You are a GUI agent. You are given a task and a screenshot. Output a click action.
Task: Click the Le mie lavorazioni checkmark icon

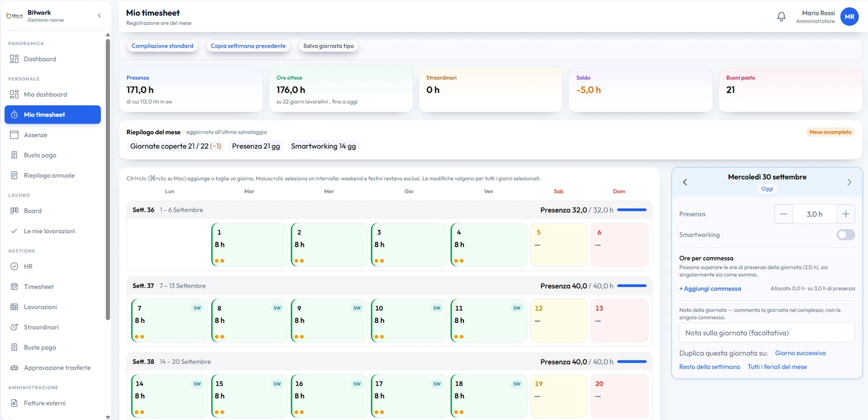pyautogui.click(x=14, y=231)
